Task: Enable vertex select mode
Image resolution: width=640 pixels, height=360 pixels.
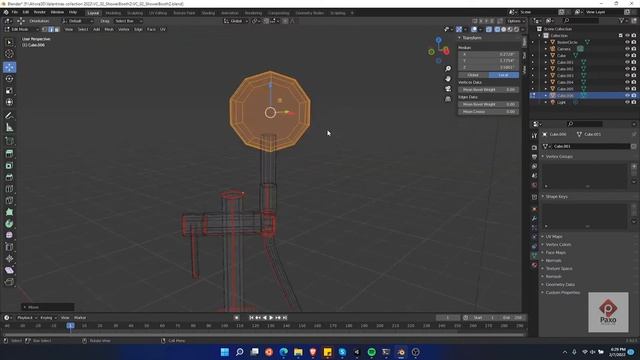Action: coord(44,29)
